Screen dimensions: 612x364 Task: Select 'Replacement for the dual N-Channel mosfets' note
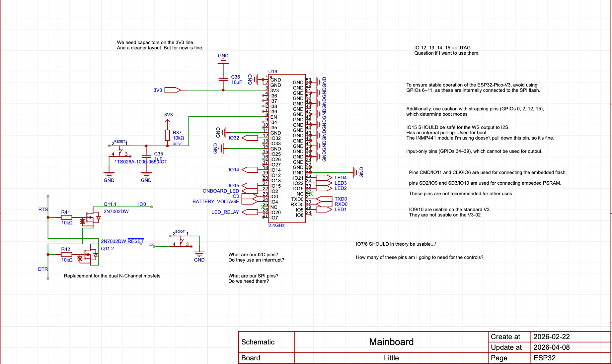coord(112,276)
